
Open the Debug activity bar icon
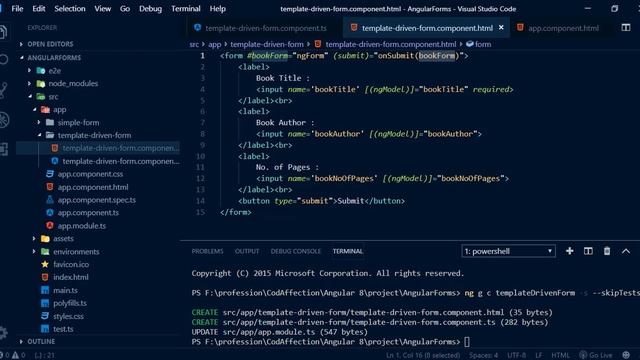[x=4, y=120]
